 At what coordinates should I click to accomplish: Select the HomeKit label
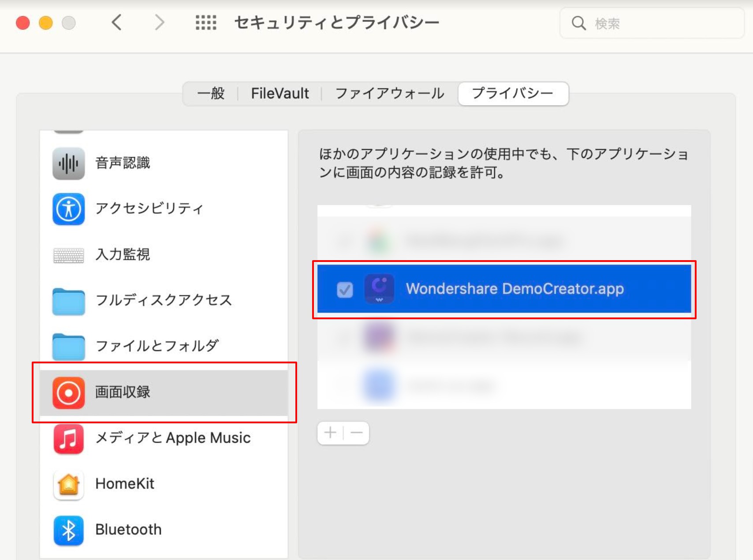pyautogui.click(x=125, y=484)
